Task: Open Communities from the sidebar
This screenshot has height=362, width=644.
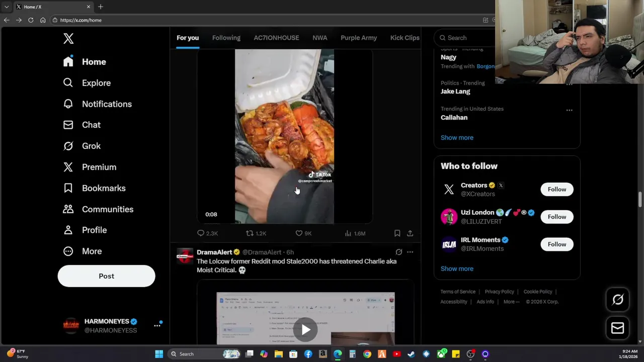Action: [x=98, y=209]
